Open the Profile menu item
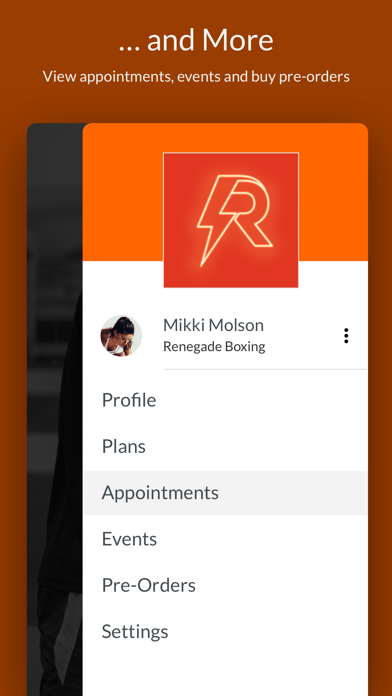Image resolution: width=392 pixels, height=696 pixels. coord(226,400)
